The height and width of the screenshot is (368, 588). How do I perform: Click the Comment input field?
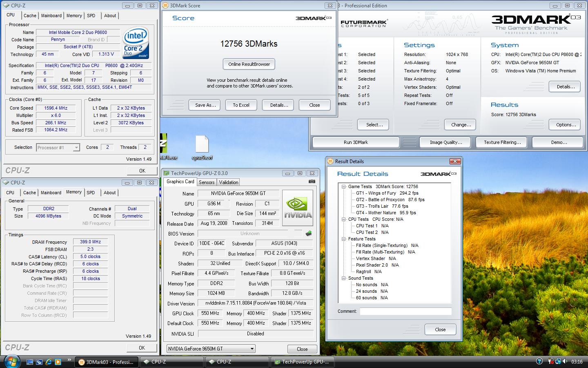[405, 311]
